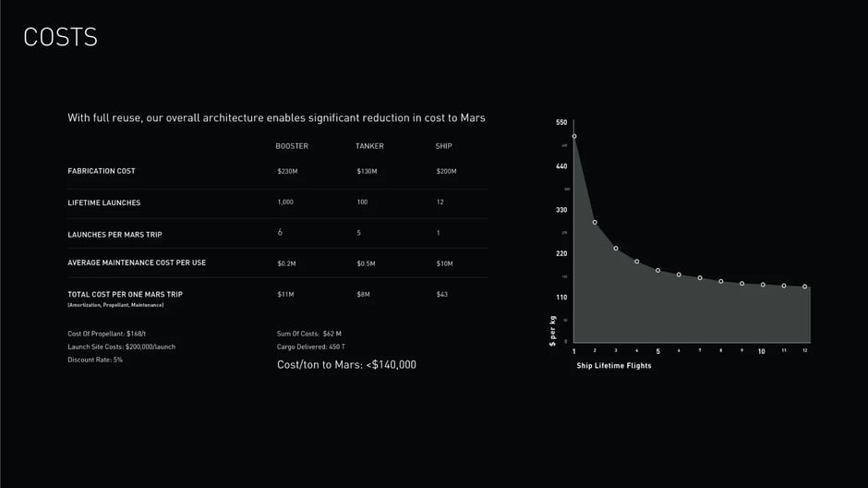Click the LAUNCHES PER MARS TRIP label
This screenshot has height=488, width=868.
tap(115, 235)
